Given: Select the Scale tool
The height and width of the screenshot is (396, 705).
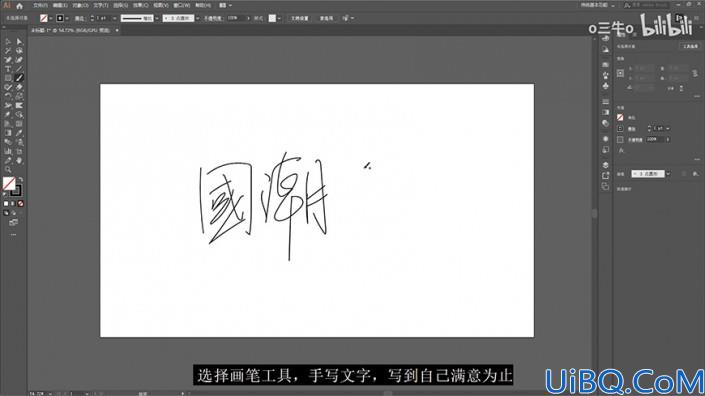Looking at the screenshot, I should [19, 96].
